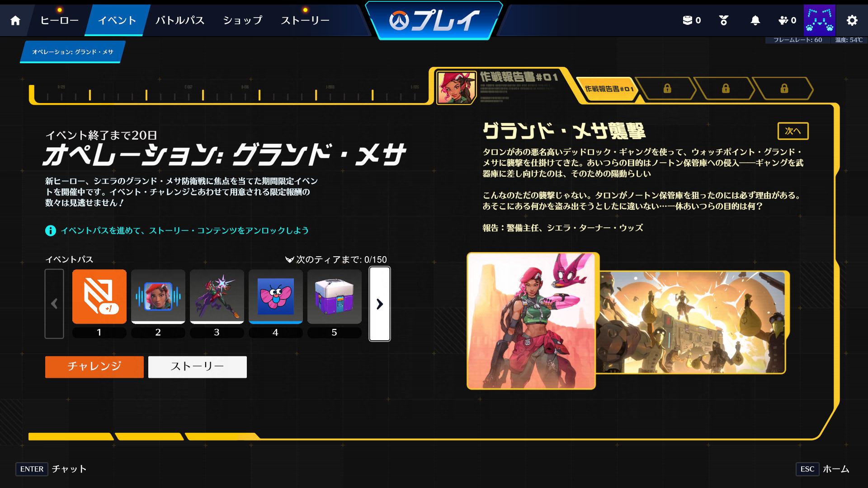Select tier 5 loot box reward
The height and width of the screenshot is (488, 868).
coord(334,297)
